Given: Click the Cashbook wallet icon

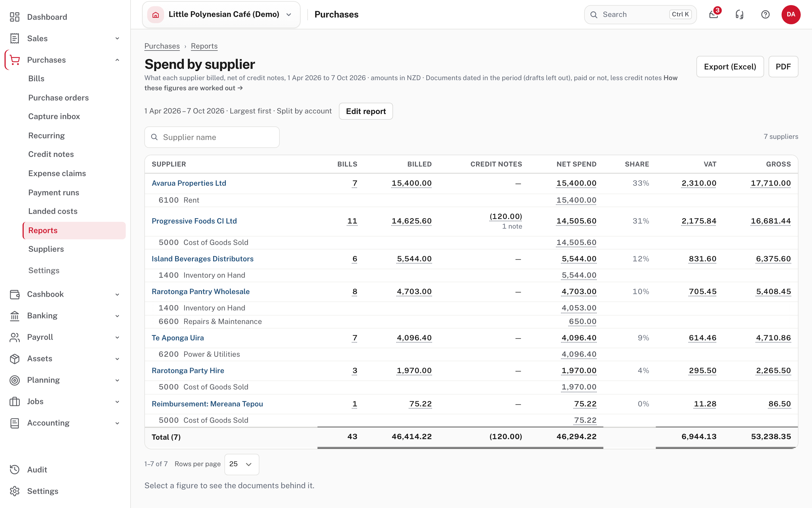Looking at the screenshot, I should pos(14,294).
